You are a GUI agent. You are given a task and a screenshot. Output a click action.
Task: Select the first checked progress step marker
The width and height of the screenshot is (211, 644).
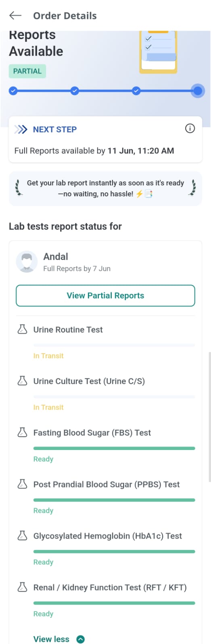coord(13,91)
